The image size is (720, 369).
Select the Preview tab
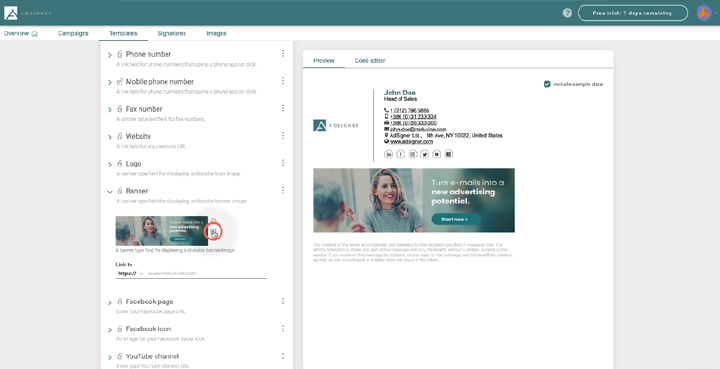(324, 61)
